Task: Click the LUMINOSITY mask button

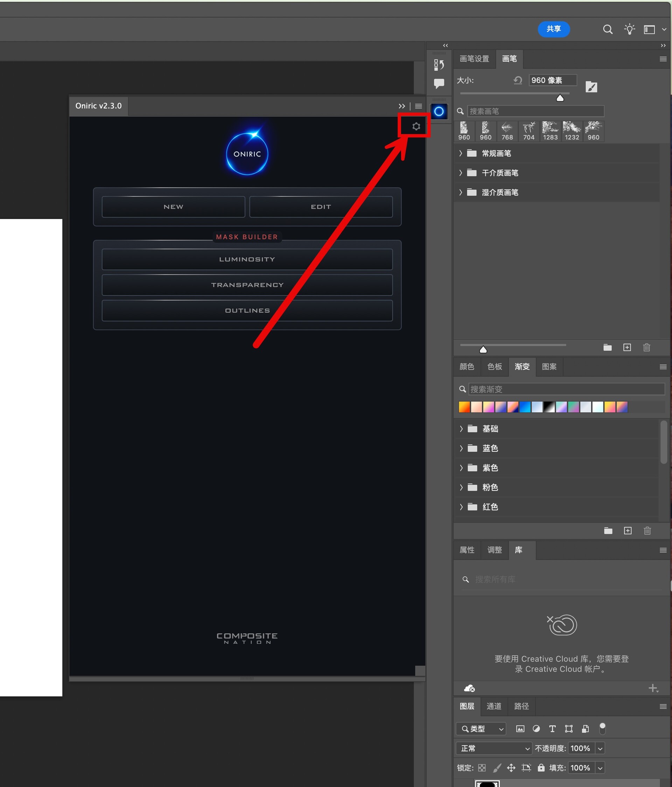Action: coord(247,259)
